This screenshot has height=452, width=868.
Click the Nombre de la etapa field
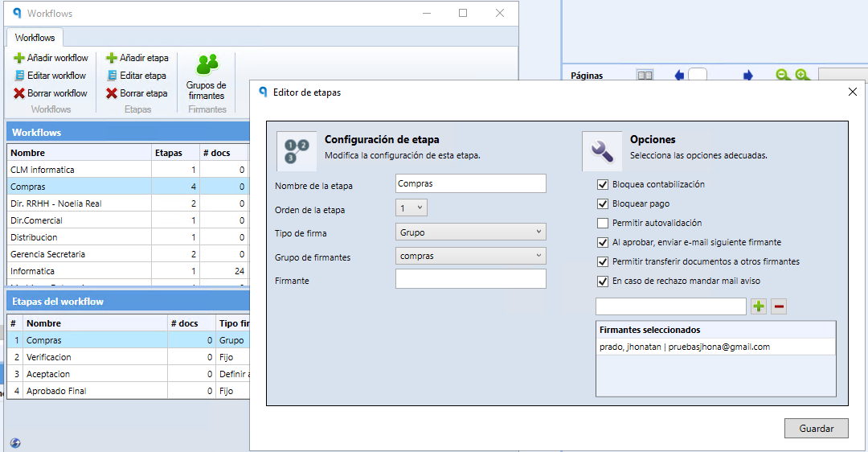[x=470, y=183]
